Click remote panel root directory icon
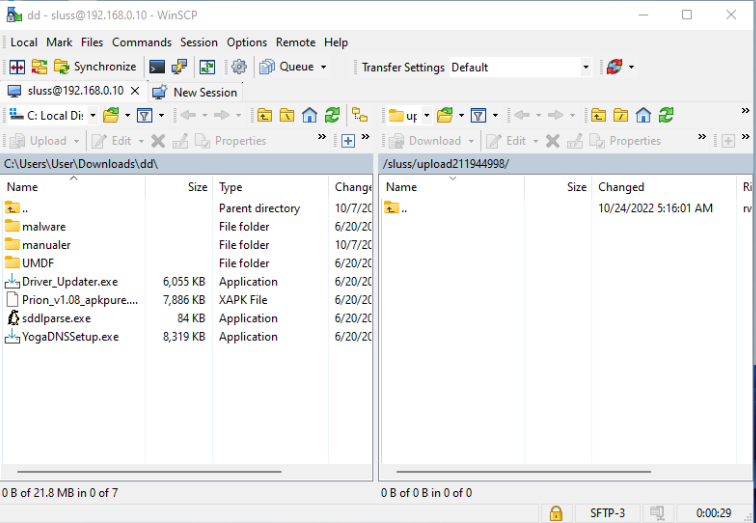The image size is (756, 523). pyautogui.click(x=621, y=116)
